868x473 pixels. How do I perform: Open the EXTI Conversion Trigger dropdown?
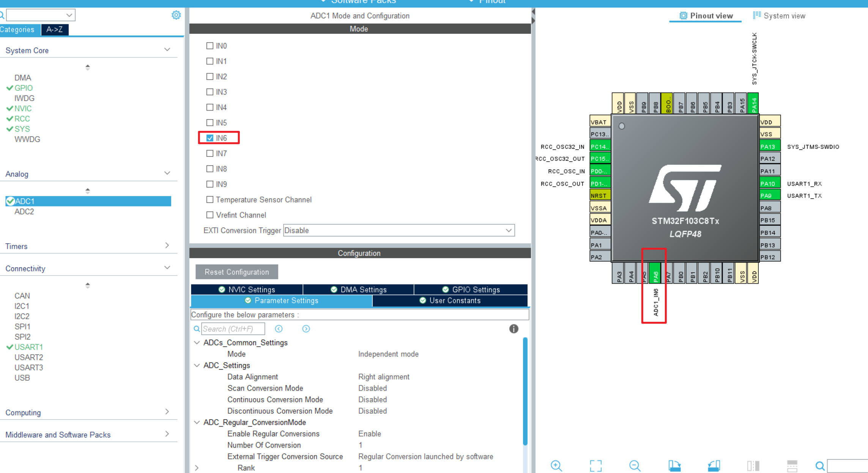click(399, 230)
